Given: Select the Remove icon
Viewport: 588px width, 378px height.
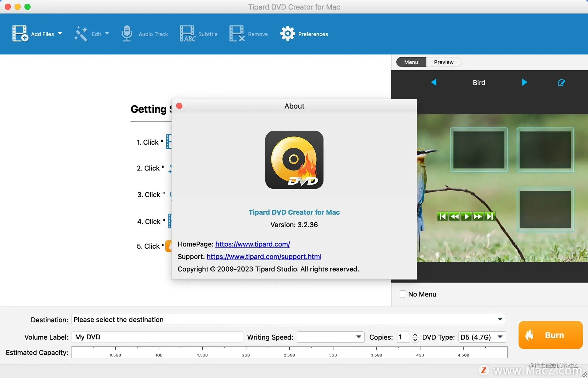Looking at the screenshot, I should pos(236,33).
